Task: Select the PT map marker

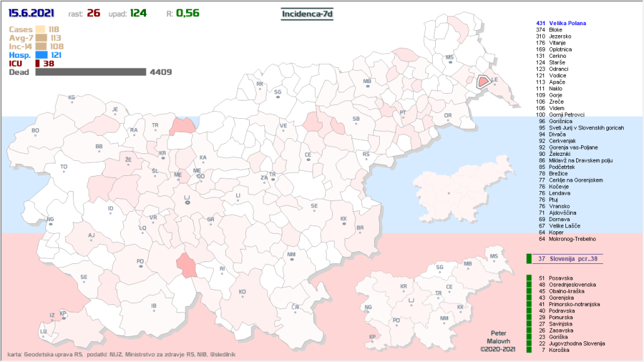Action: (x=404, y=114)
